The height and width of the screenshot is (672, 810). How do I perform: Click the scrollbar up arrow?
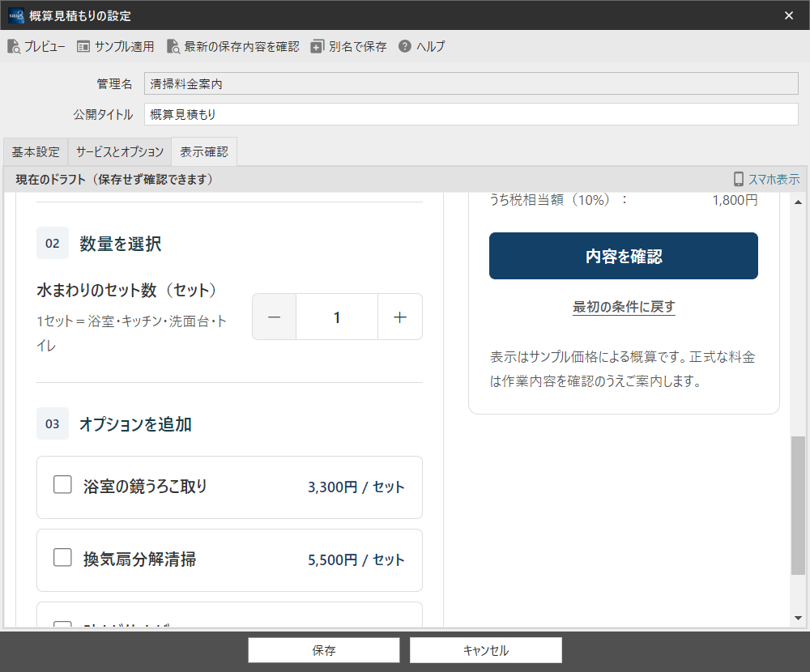coord(798,202)
